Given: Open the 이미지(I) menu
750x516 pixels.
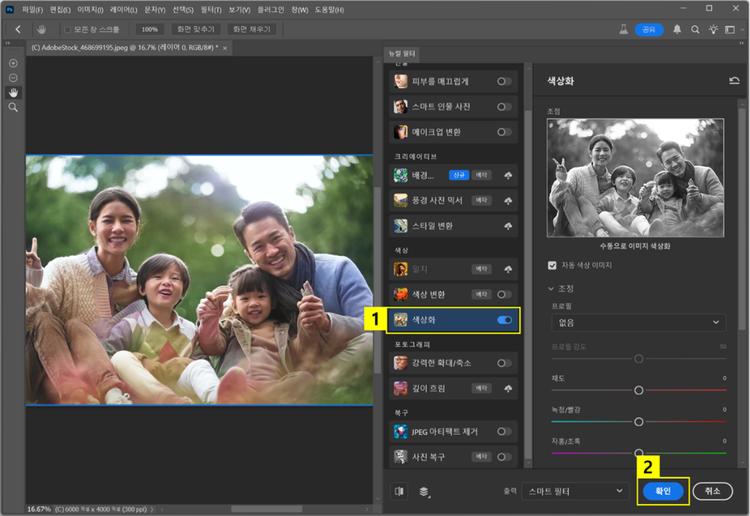Looking at the screenshot, I should pos(91,9).
